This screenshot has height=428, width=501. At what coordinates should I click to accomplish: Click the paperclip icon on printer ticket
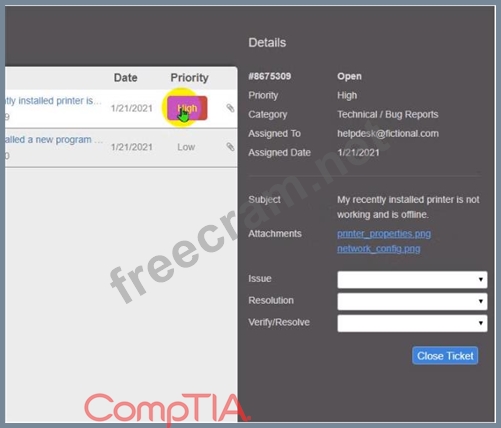[x=230, y=108]
